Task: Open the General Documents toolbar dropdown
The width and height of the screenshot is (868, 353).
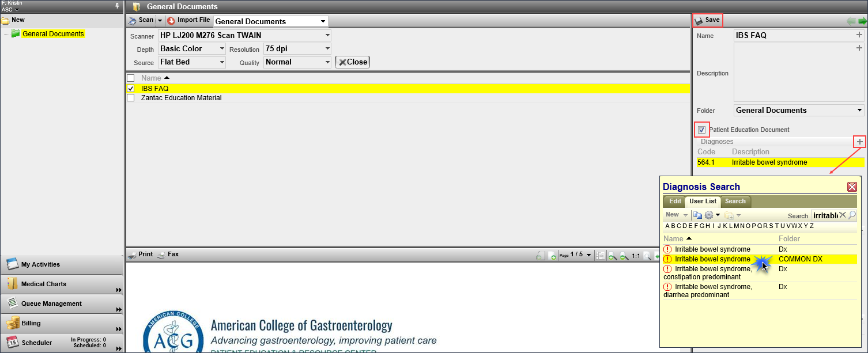Action: point(270,21)
